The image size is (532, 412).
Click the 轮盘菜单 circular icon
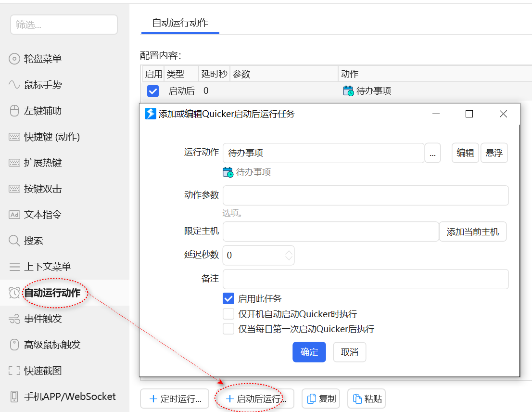14,59
